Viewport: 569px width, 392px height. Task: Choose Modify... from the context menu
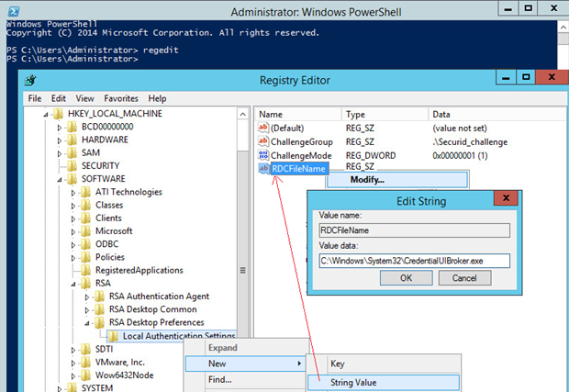click(x=367, y=179)
